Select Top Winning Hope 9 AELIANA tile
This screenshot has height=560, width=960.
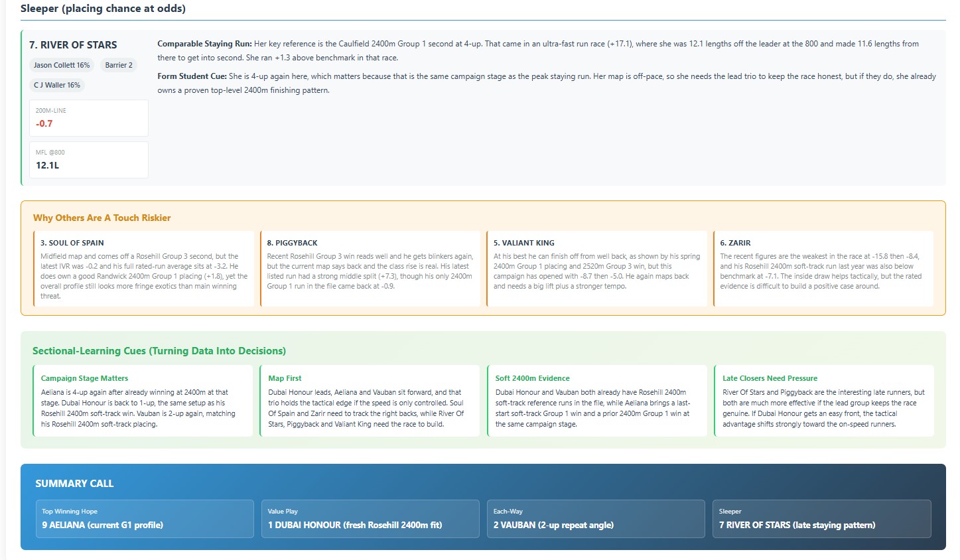click(x=145, y=519)
